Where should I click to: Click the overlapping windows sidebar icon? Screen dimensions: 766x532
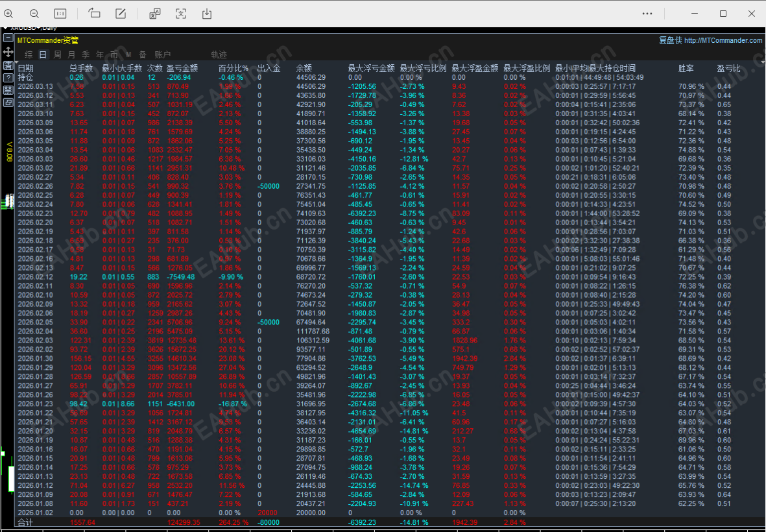coord(8,103)
